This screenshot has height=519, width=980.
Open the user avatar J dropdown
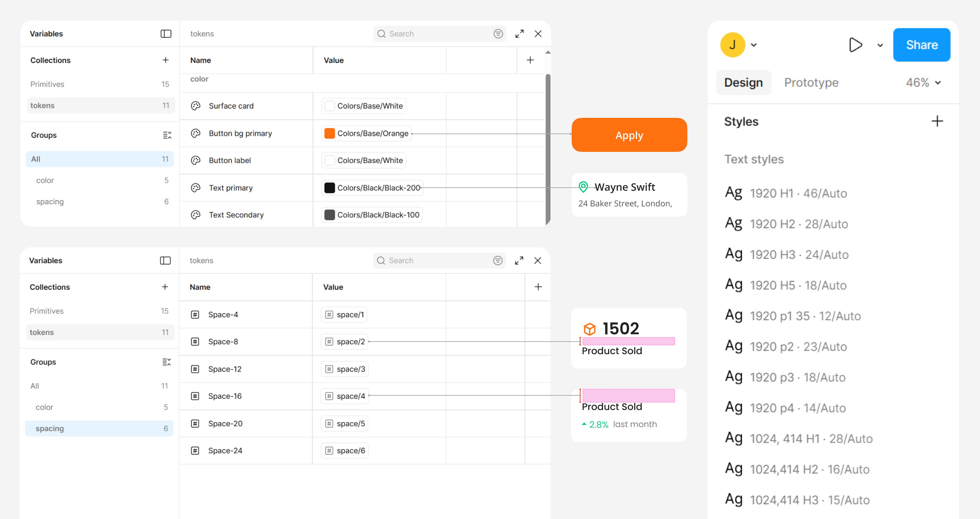754,45
